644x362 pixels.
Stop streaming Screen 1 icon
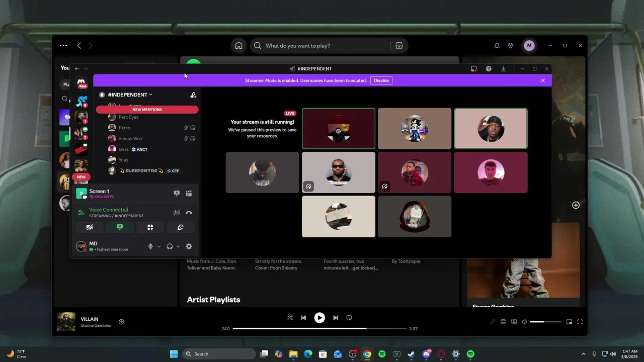pyautogui.click(x=177, y=193)
